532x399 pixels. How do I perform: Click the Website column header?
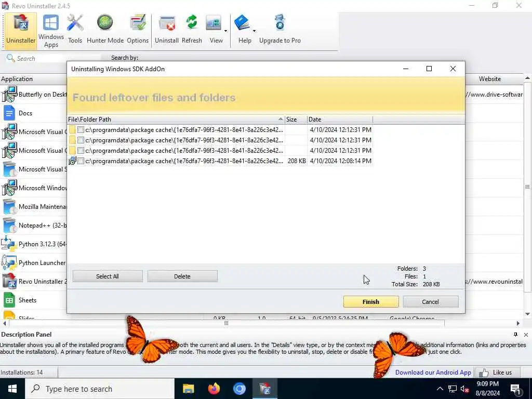489,79
